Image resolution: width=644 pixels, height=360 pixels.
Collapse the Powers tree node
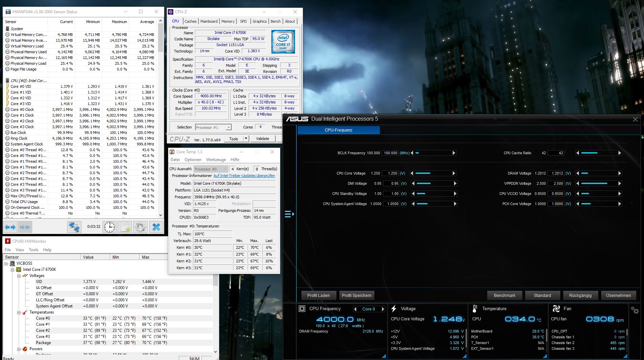[x=19, y=349]
